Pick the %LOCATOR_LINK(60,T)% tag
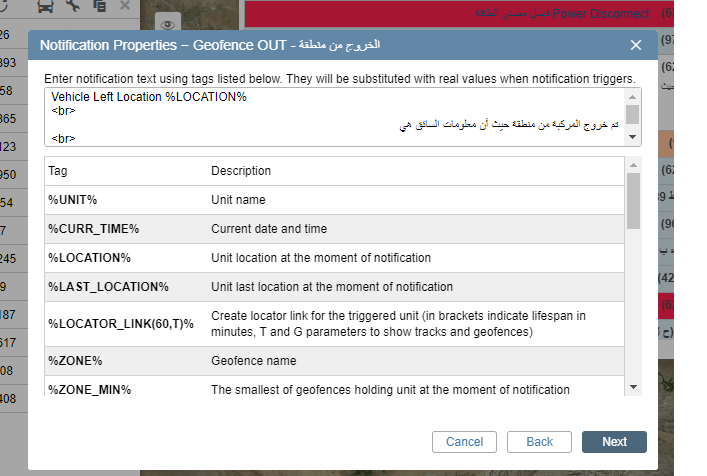 click(120, 324)
